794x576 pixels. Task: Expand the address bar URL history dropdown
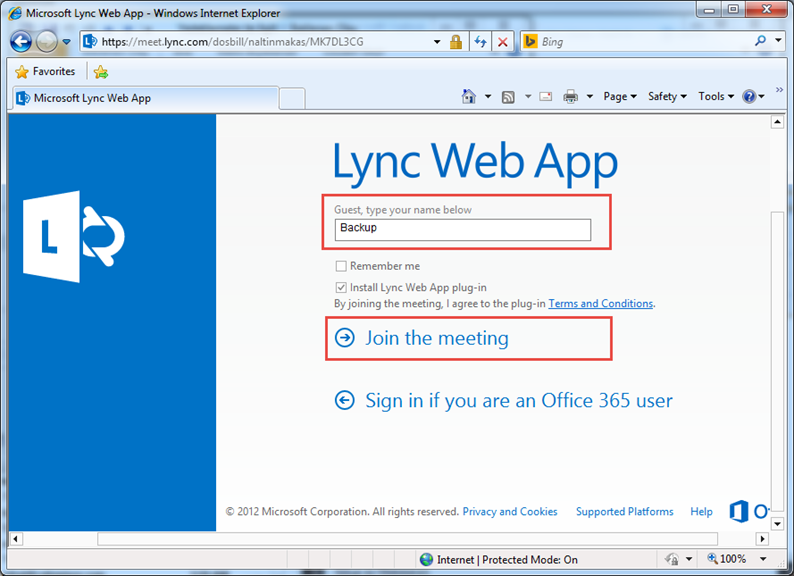pyautogui.click(x=437, y=42)
